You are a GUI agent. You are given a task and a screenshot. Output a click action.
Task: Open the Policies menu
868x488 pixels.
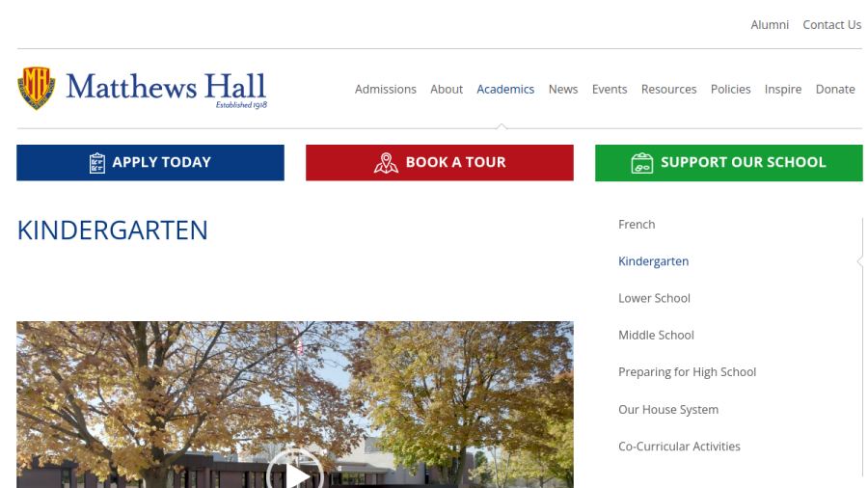point(731,89)
